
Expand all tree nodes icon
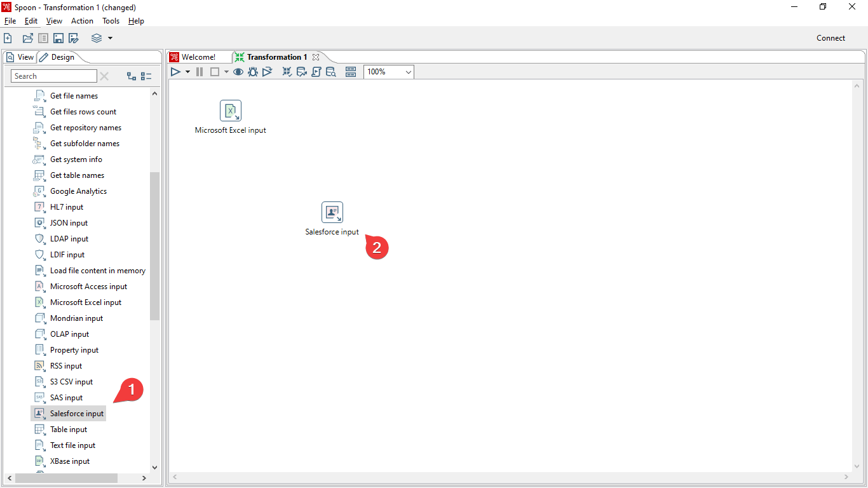tap(132, 76)
